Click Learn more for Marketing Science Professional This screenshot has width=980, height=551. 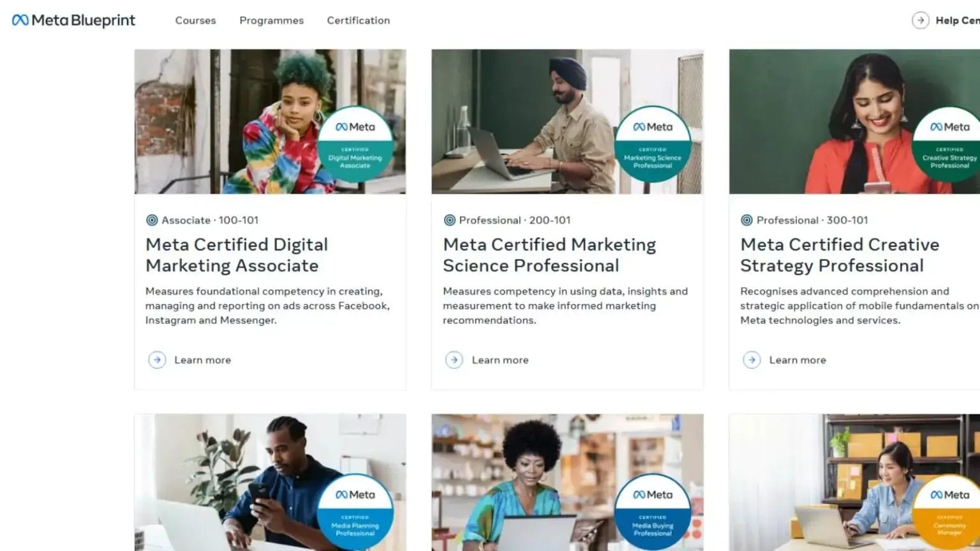point(500,360)
